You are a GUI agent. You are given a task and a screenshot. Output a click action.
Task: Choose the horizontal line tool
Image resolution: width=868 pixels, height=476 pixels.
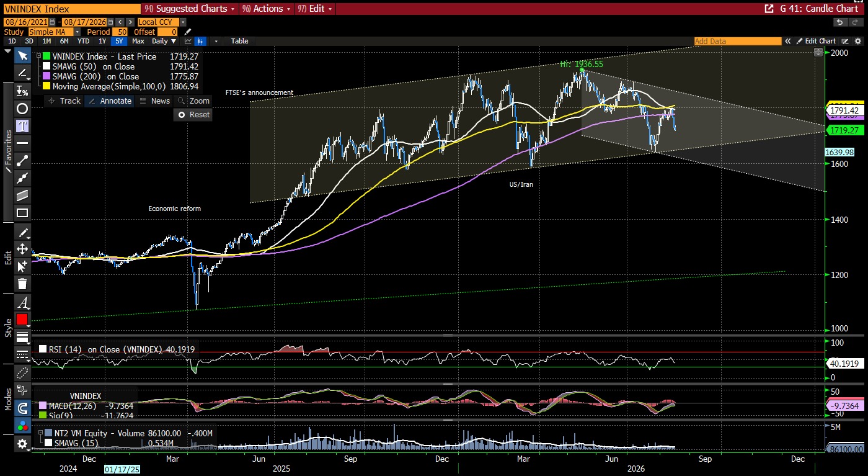pyautogui.click(x=22, y=143)
